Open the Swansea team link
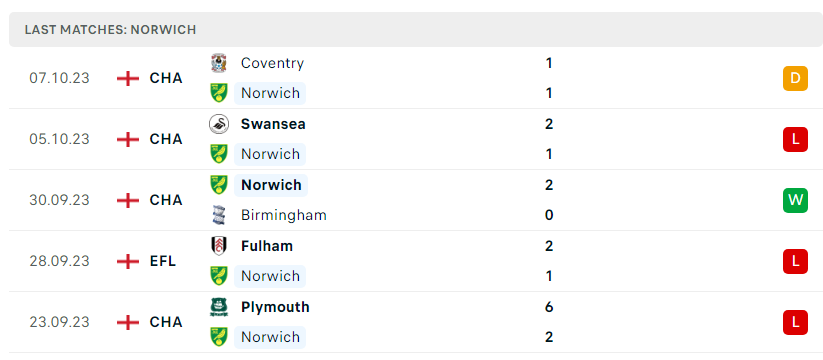Viewport: 823px width, 360px height. [x=273, y=124]
